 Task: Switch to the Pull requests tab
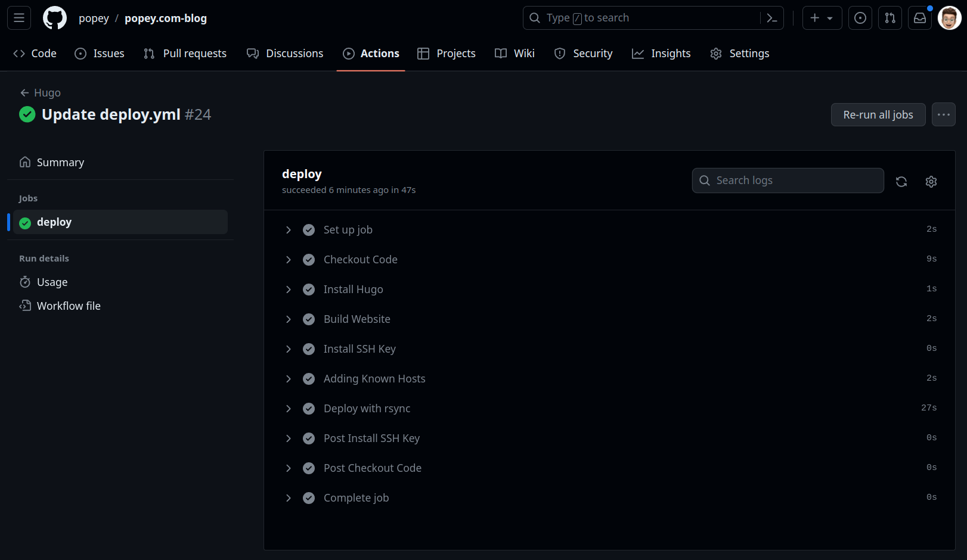coord(185,54)
